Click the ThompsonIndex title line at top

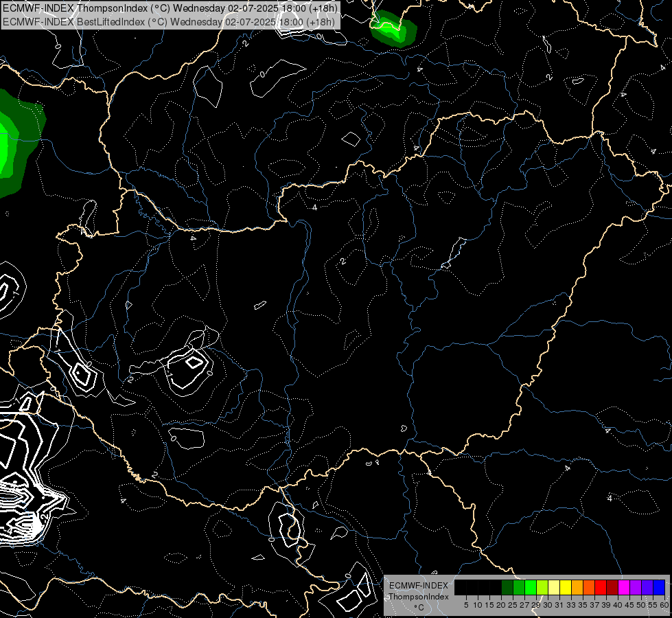170,8
